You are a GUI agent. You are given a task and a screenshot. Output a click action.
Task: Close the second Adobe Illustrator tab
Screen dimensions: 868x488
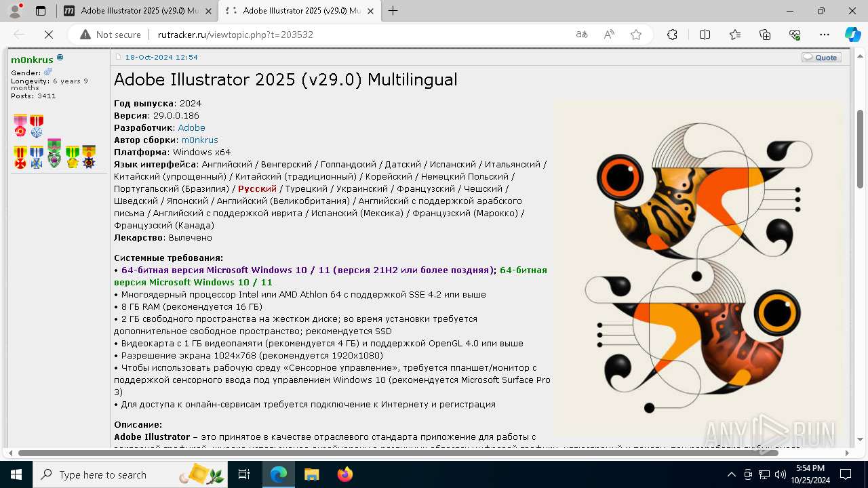pos(370,11)
